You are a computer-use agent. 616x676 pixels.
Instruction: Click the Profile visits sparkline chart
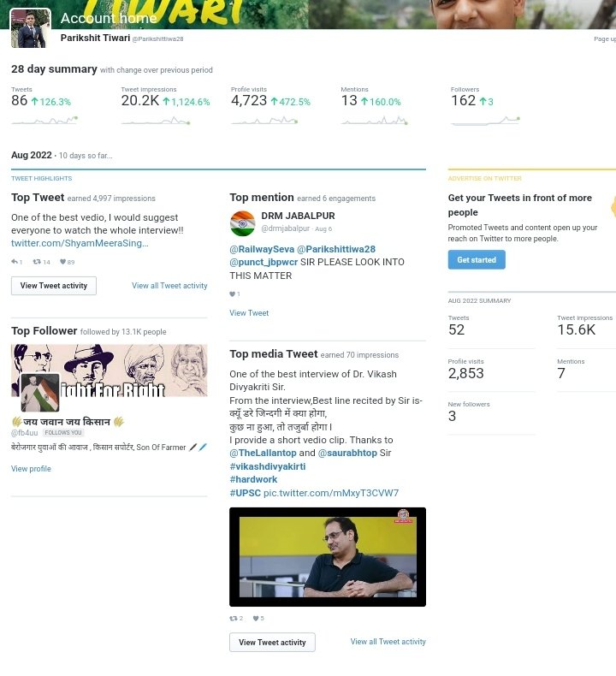pyautogui.click(x=264, y=121)
